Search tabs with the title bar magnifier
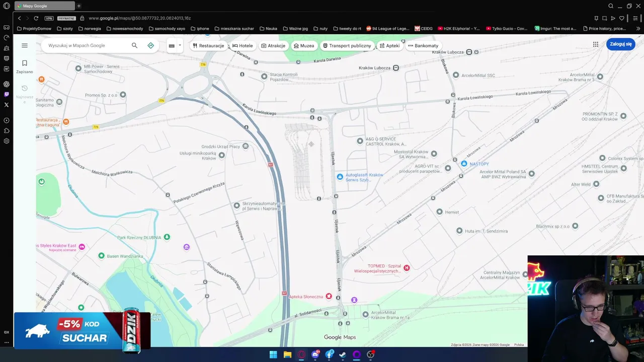 click(x=611, y=6)
